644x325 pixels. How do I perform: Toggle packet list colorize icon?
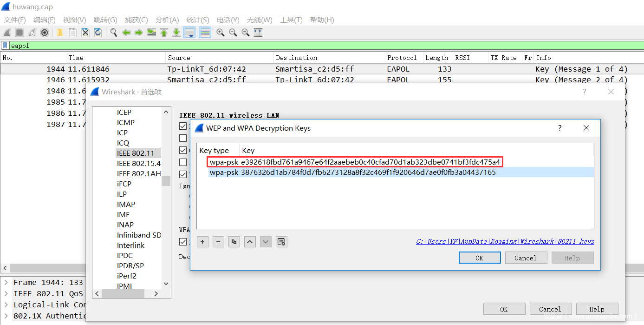coord(205,33)
